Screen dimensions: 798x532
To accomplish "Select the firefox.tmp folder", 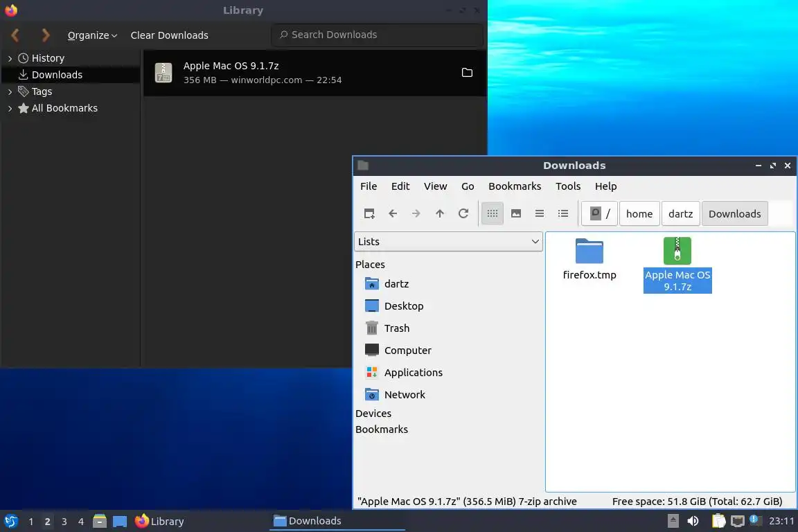I will 589,258.
